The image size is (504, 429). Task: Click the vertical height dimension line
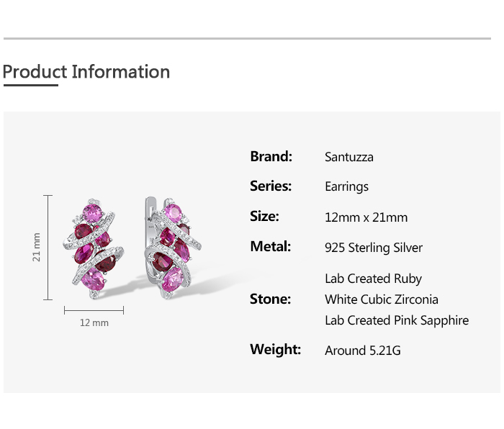click(x=48, y=248)
